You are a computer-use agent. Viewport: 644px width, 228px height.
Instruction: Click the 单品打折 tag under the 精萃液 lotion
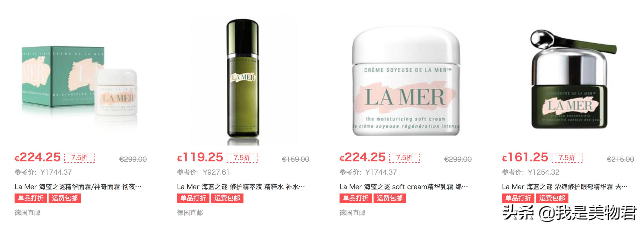193,198
